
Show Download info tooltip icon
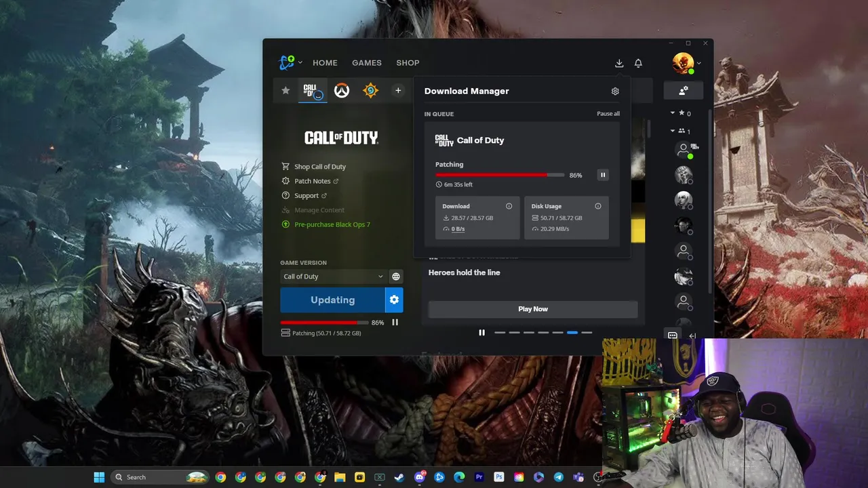coord(509,206)
